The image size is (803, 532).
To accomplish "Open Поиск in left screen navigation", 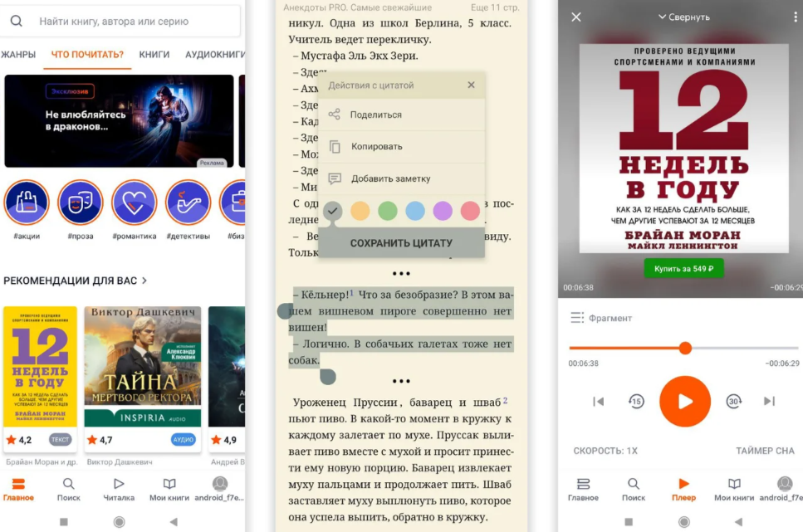I will pyautogui.click(x=69, y=490).
